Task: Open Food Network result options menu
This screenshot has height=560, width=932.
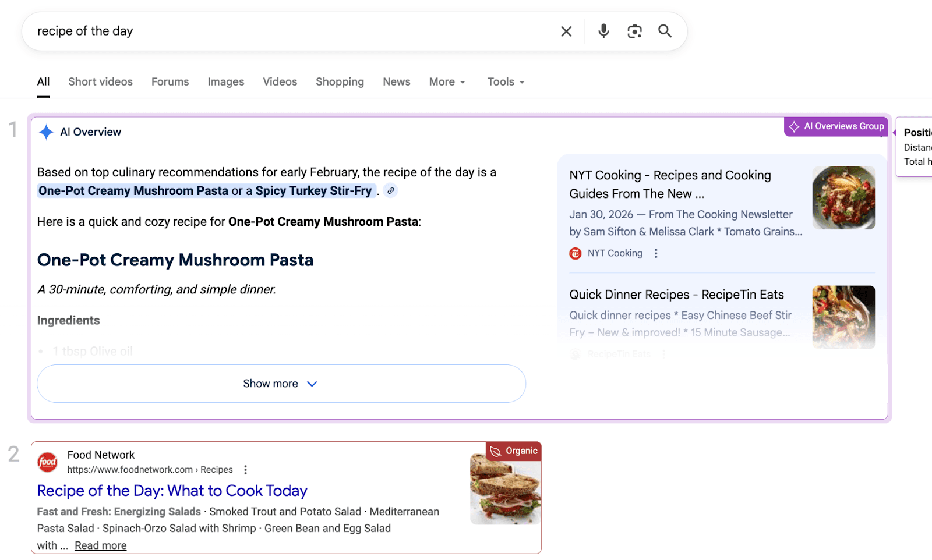Action: coord(245,470)
